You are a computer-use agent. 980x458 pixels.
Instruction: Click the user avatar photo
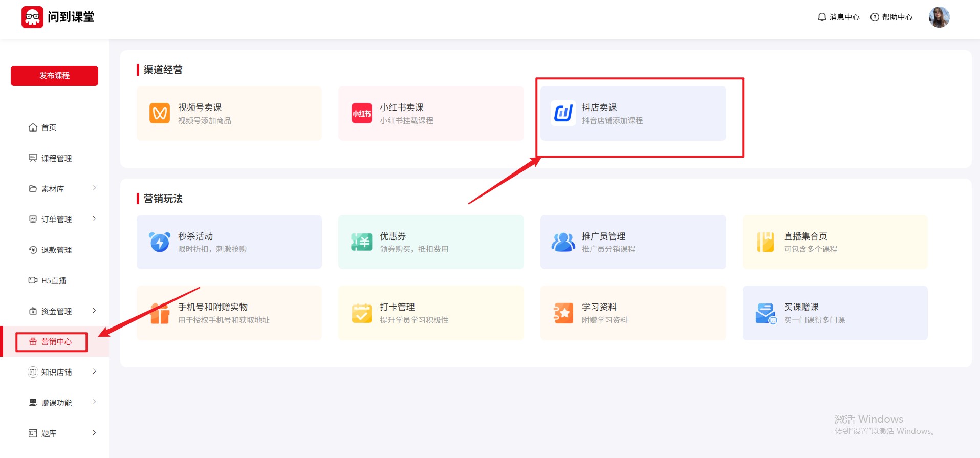[x=939, y=17]
